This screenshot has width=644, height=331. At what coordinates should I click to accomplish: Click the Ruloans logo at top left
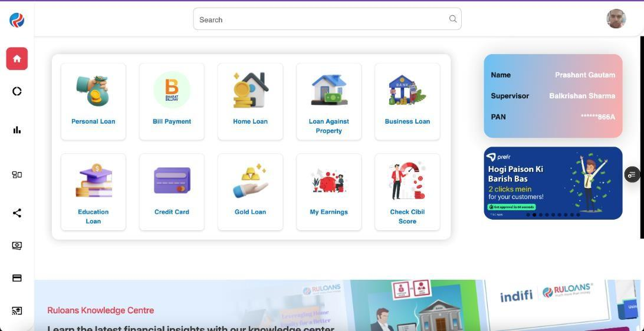coord(17,19)
